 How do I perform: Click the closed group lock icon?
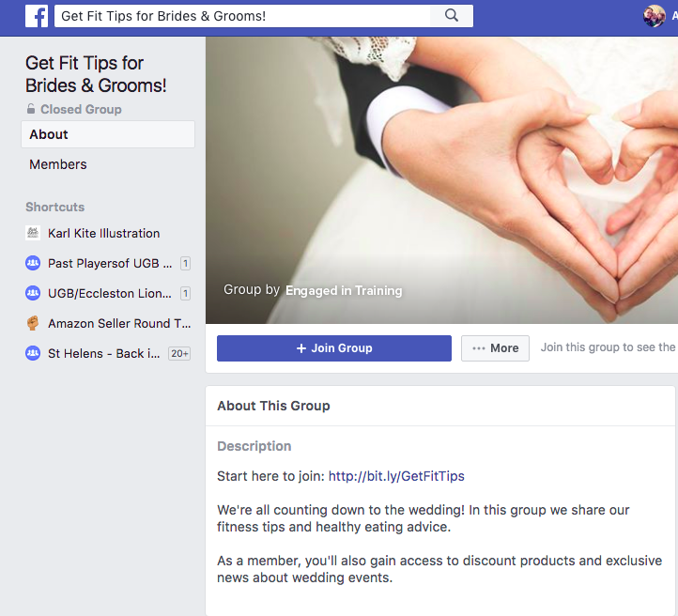click(x=31, y=110)
